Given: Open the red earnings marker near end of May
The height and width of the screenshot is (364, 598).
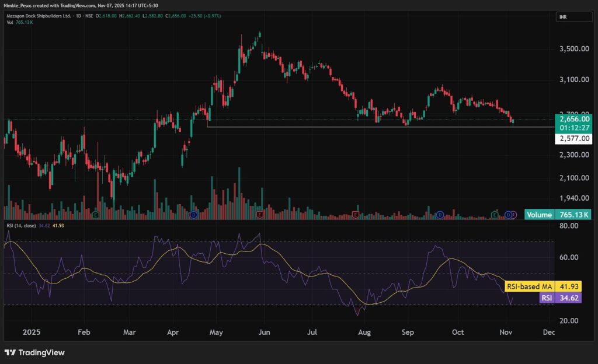Looking at the screenshot, I should pyautogui.click(x=259, y=215).
